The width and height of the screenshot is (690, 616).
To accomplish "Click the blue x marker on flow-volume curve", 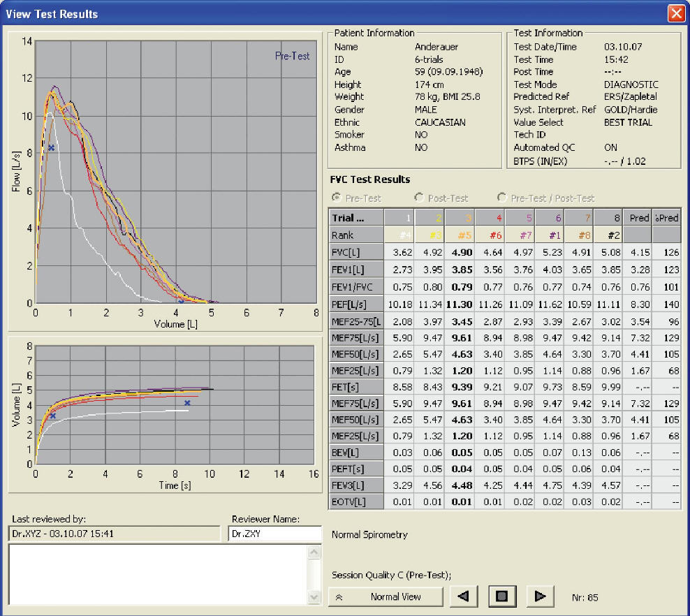I will coord(51,147).
